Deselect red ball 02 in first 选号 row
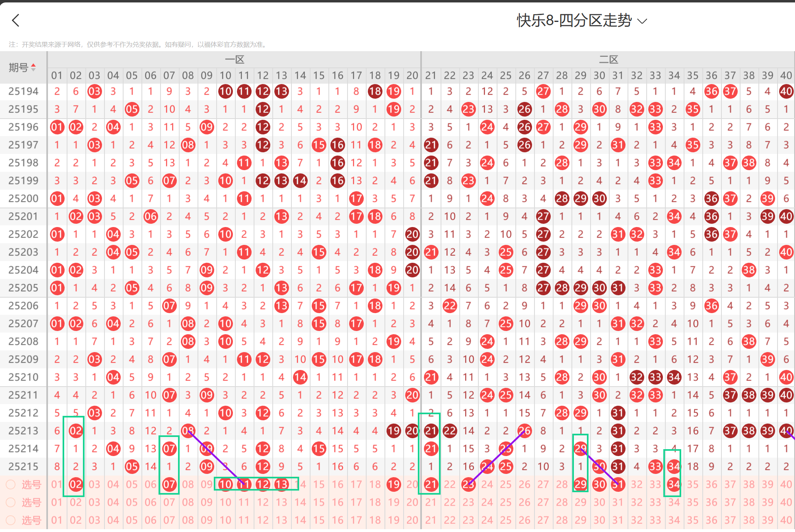Screen dimensions: 795x532 [76, 484]
